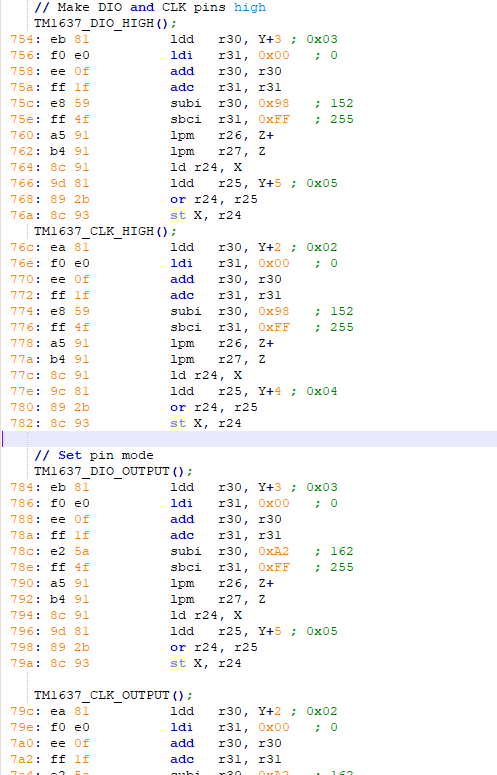Viewport: 497px width, 775px height.
Task: Click the ldi mnemonic at address 79e
Action: pyautogui.click(x=182, y=727)
